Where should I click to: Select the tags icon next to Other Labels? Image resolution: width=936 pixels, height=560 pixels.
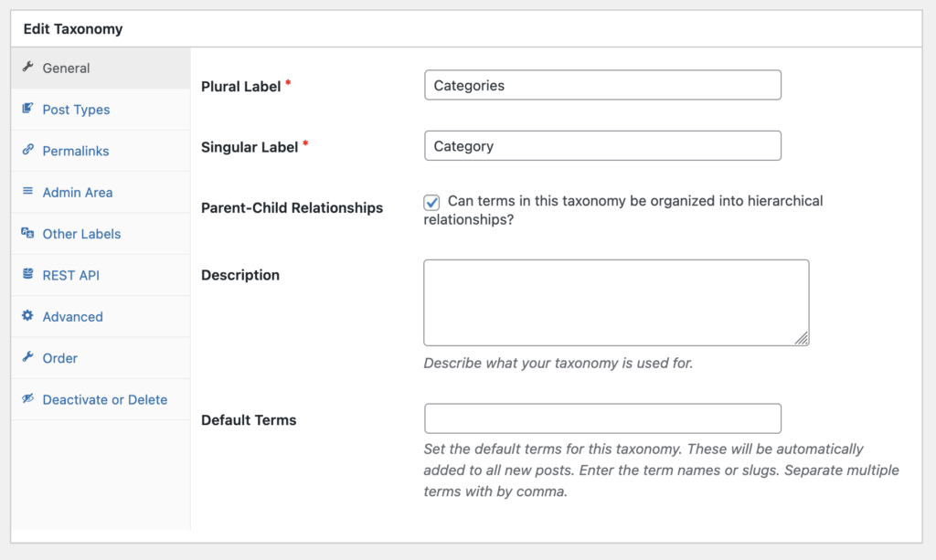28,234
